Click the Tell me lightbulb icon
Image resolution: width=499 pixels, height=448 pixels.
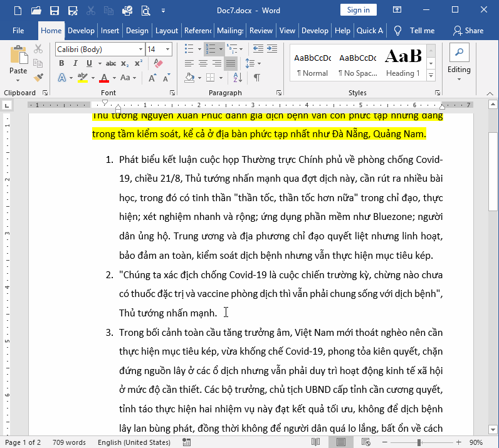pos(397,31)
